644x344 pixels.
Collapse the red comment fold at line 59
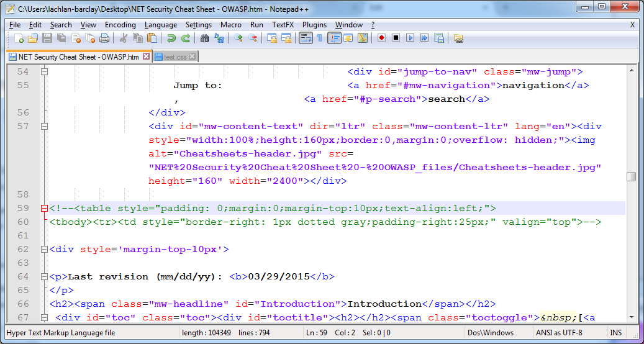click(x=44, y=209)
